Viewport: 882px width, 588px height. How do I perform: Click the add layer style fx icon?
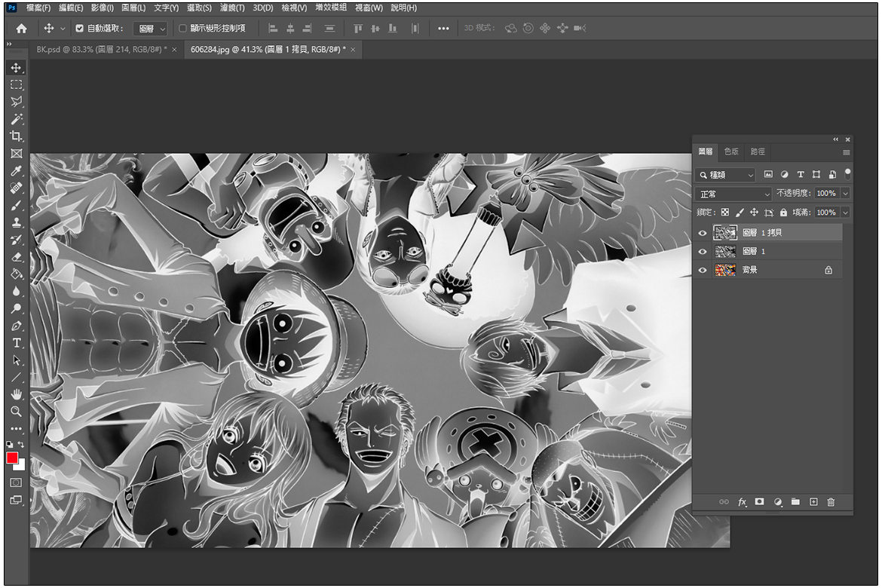[742, 502]
